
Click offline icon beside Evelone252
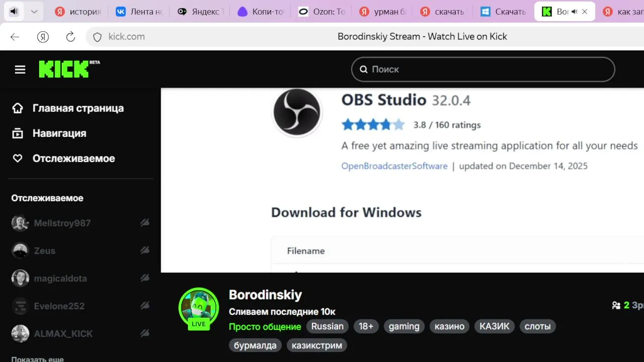(x=145, y=305)
